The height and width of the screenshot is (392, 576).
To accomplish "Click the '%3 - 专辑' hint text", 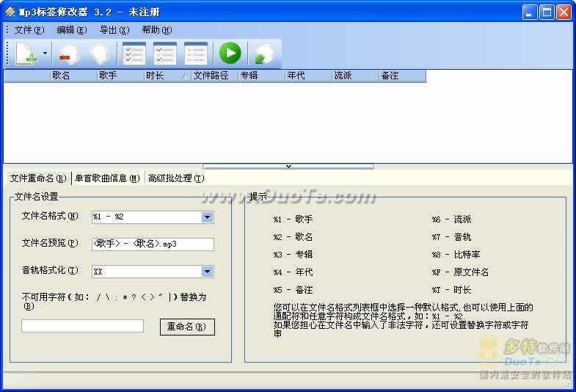I will point(293,255).
